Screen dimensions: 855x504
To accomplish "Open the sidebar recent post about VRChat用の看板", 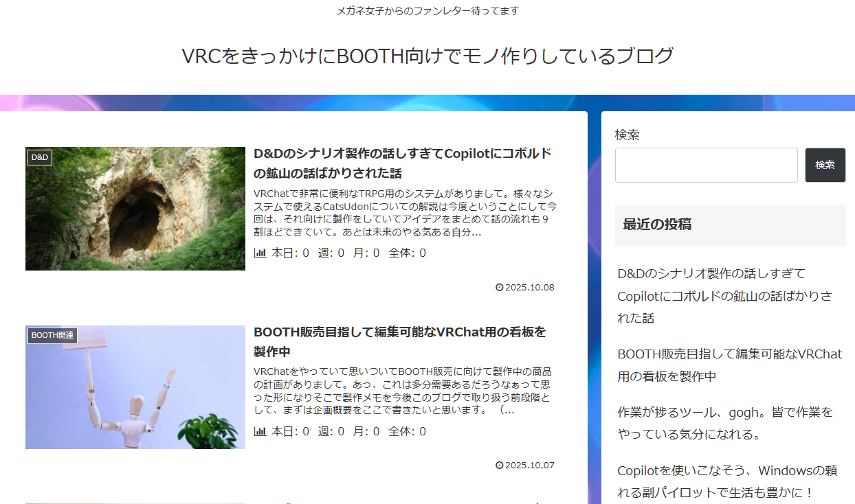I will coord(729,365).
